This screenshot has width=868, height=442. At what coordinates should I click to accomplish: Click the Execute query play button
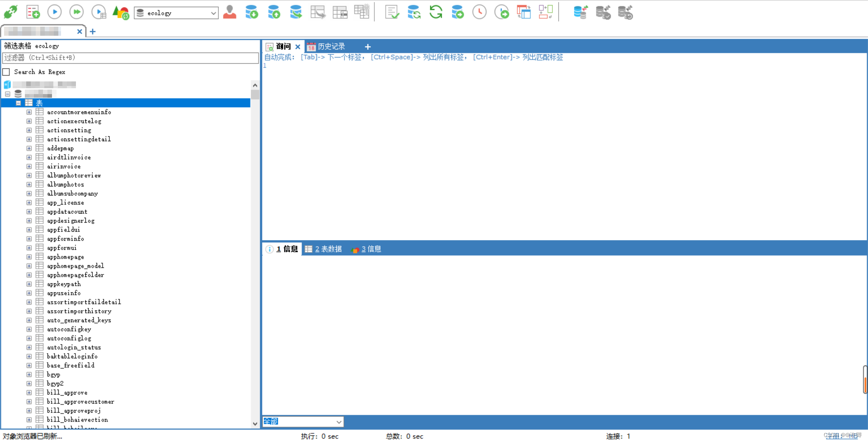tap(54, 12)
